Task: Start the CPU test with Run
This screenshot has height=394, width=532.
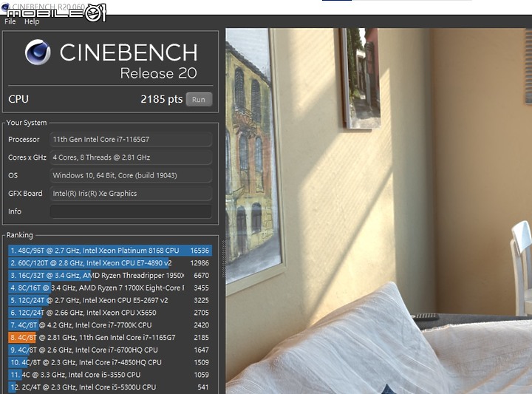Action: point(199,100)
